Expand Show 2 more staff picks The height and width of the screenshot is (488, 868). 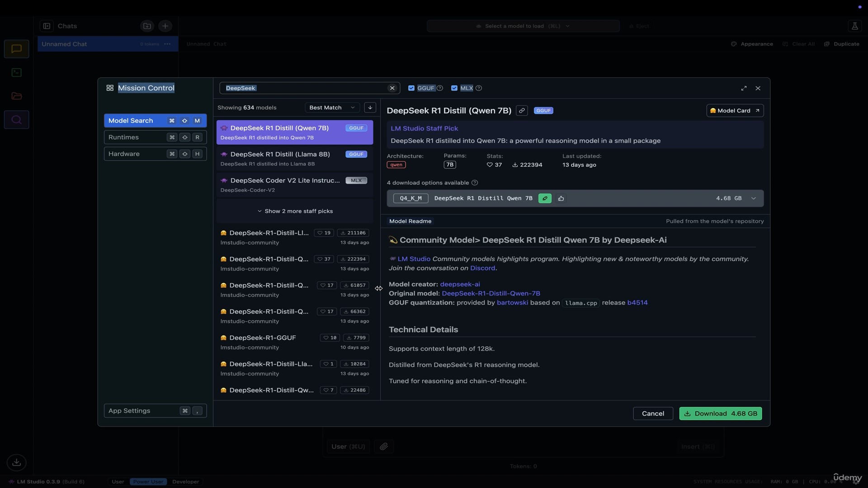(x=295, y=211)
